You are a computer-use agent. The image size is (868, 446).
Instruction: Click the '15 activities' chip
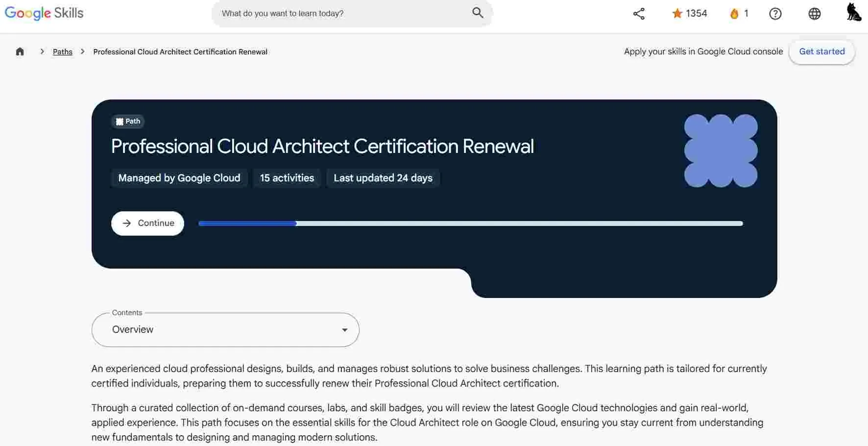[287, 178]
